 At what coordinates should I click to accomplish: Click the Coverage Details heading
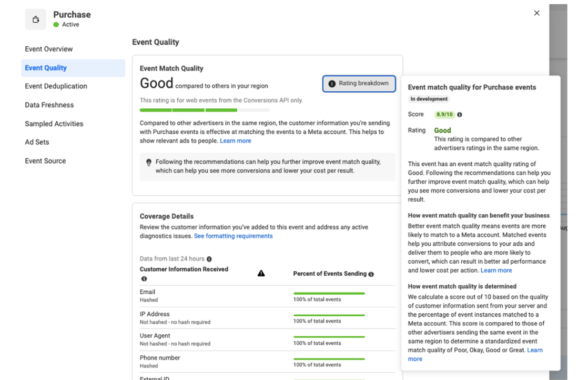coord(167,216)
